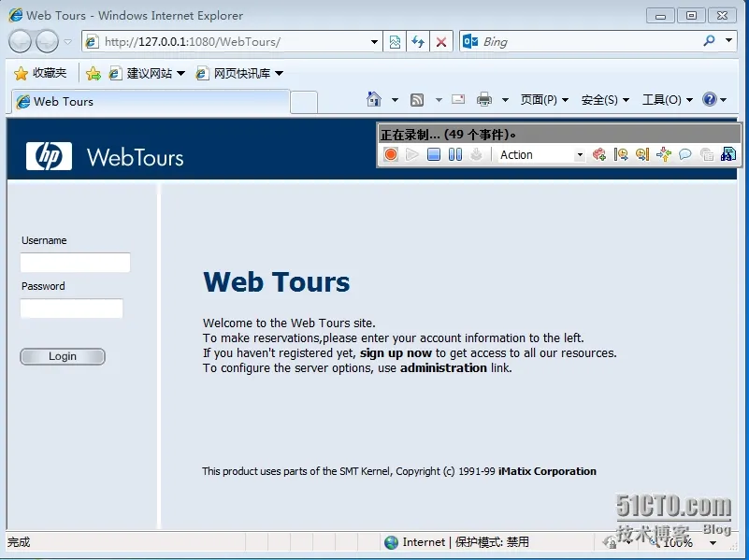Insert a new action with the brick icon

click(599, 154)
